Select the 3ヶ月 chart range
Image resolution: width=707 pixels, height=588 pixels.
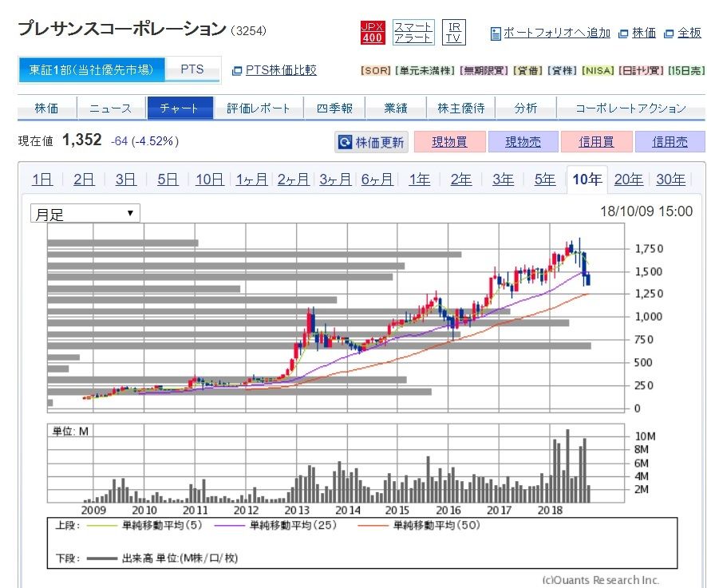[x=335, y=180]
